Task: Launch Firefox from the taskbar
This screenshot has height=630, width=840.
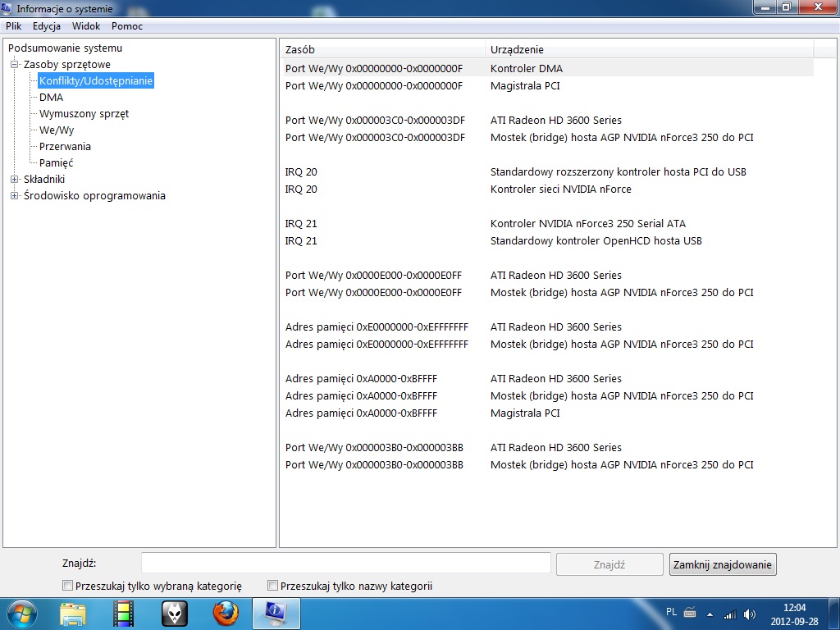Action: click(x=226, y=614)
